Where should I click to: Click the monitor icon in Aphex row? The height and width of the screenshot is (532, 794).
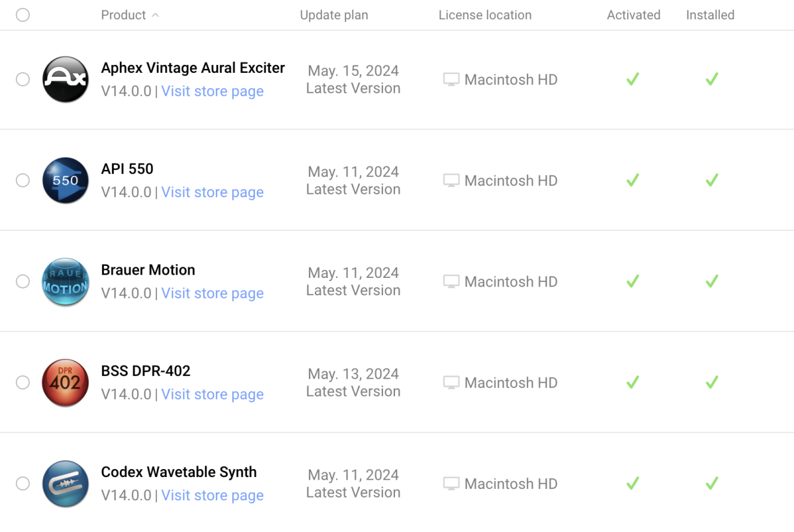pyautogui.click(x=451, y=80)
